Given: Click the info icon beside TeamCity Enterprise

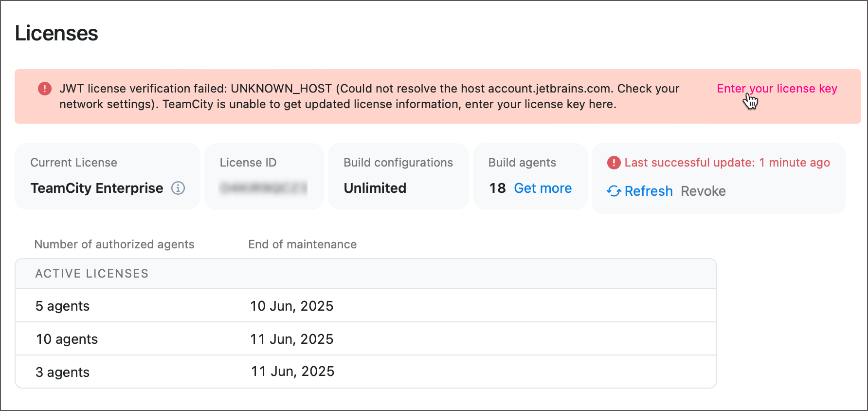Looking at the screenshot, I should 178,188.
